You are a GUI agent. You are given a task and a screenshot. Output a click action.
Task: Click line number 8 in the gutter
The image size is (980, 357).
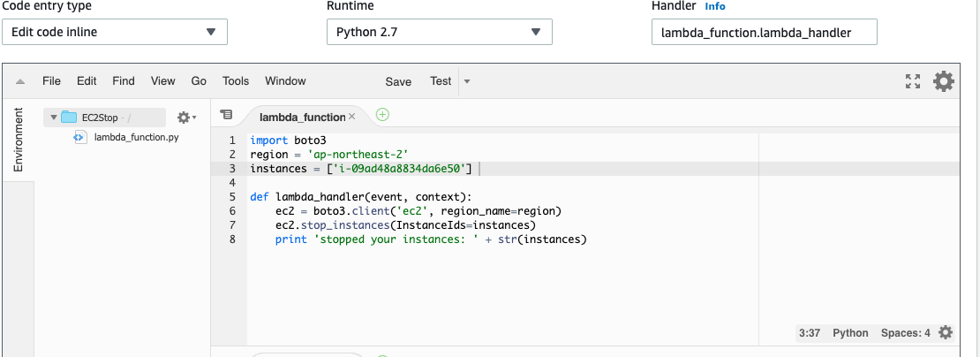(x=232, y=239)
